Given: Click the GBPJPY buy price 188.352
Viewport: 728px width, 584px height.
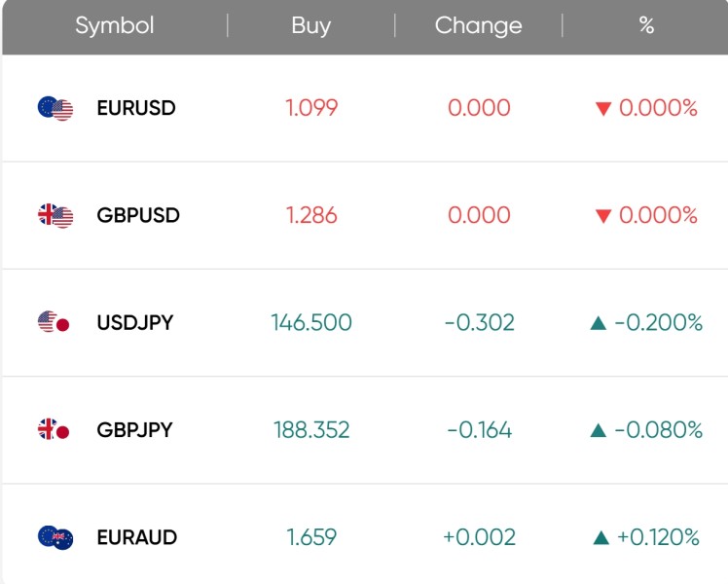Looking at the screenshot, I should coord(311,430).
